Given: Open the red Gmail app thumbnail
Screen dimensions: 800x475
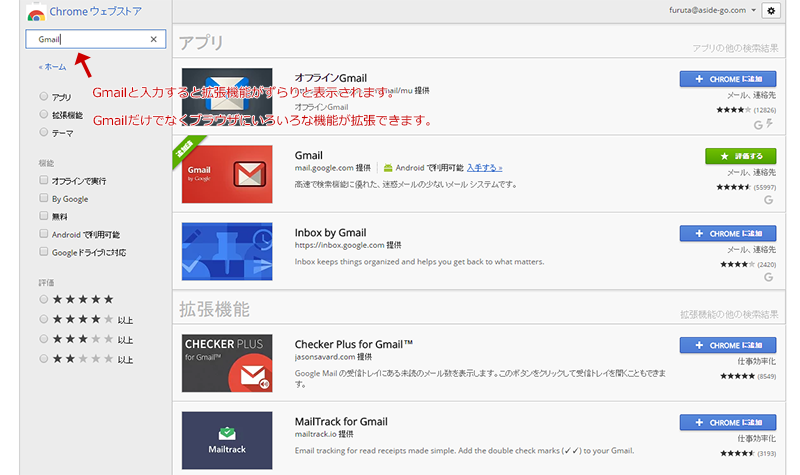Looking at the screenshot, I should click(x=227, y=174).
